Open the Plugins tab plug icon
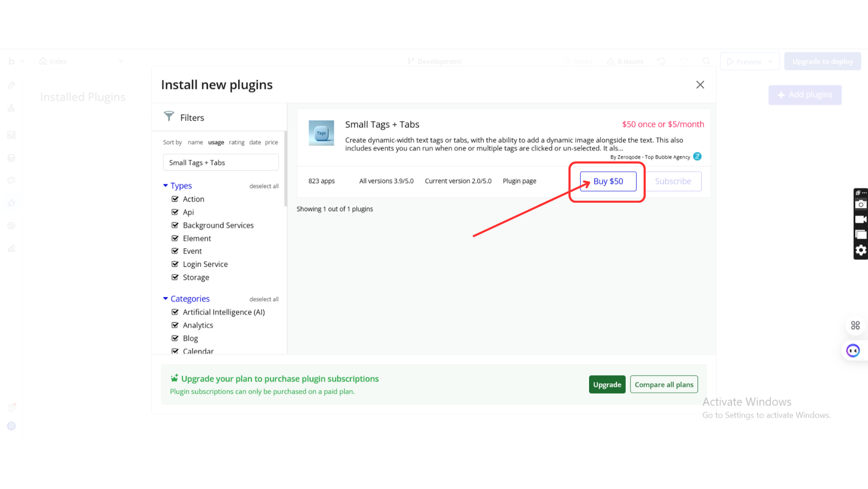The height and width of the screenshot is (489, 868). pyautogui.click(x=11, y=203)
